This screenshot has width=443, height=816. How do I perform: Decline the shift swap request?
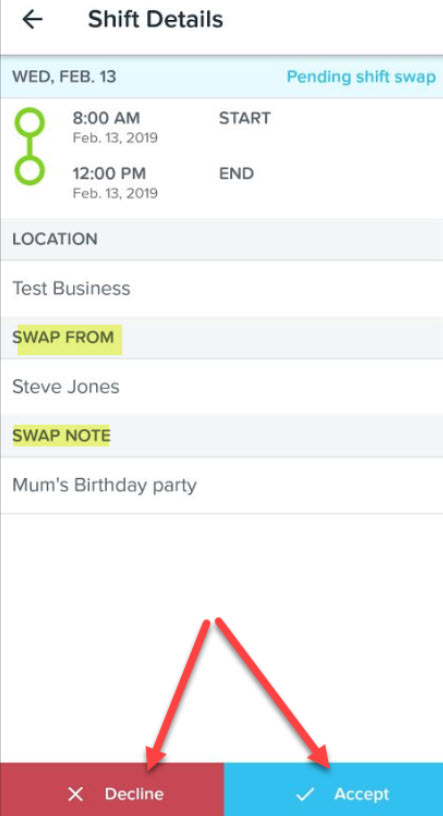coord(112,789)
